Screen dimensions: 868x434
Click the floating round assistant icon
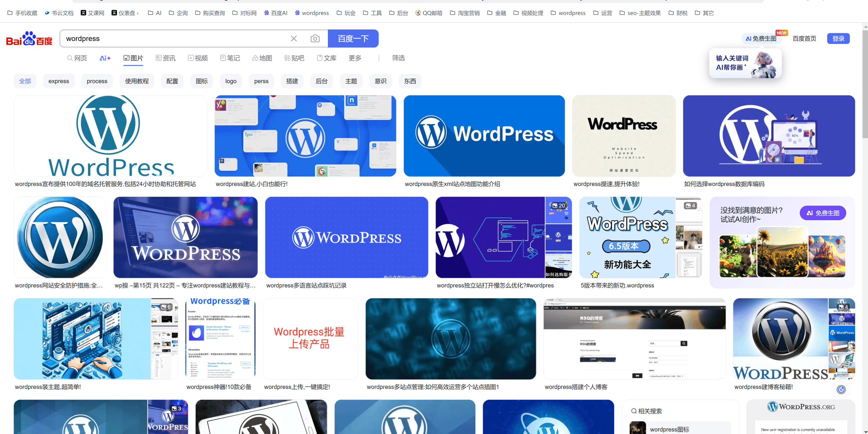pyautogui.click(x=841, y=389)
